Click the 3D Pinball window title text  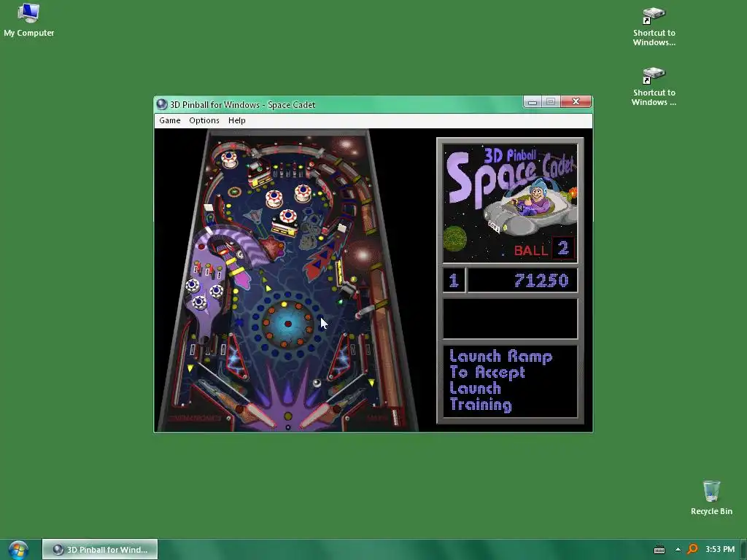[x=242, y=105]
